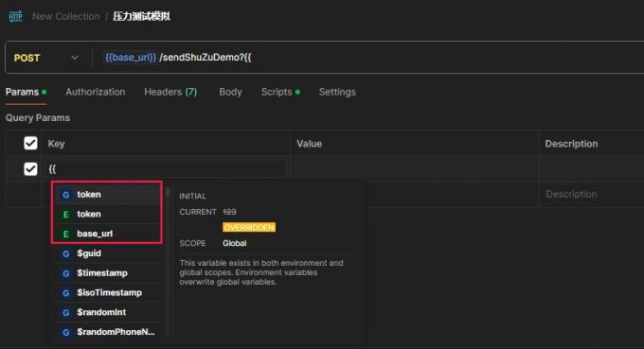The height and width of the screenshot is (349, 644).
Task: Click the Value cell of first param row
Action: [x=414, y=168]
